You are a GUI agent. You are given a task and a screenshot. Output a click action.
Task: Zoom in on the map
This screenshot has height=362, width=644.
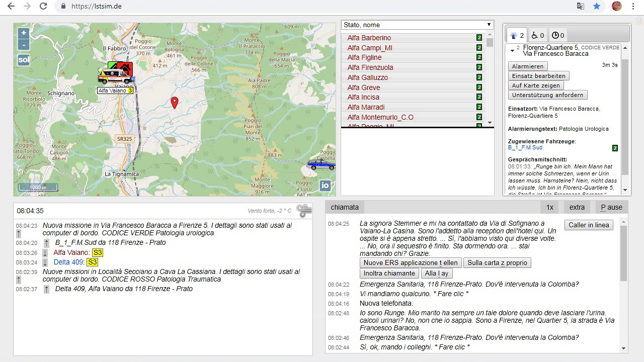click(24, 33)
